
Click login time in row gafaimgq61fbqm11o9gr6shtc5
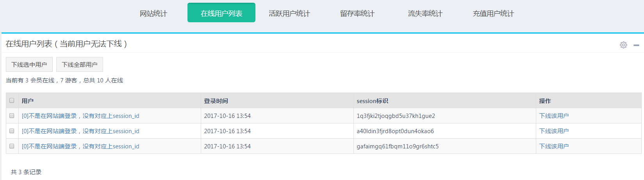pos(227,146)
